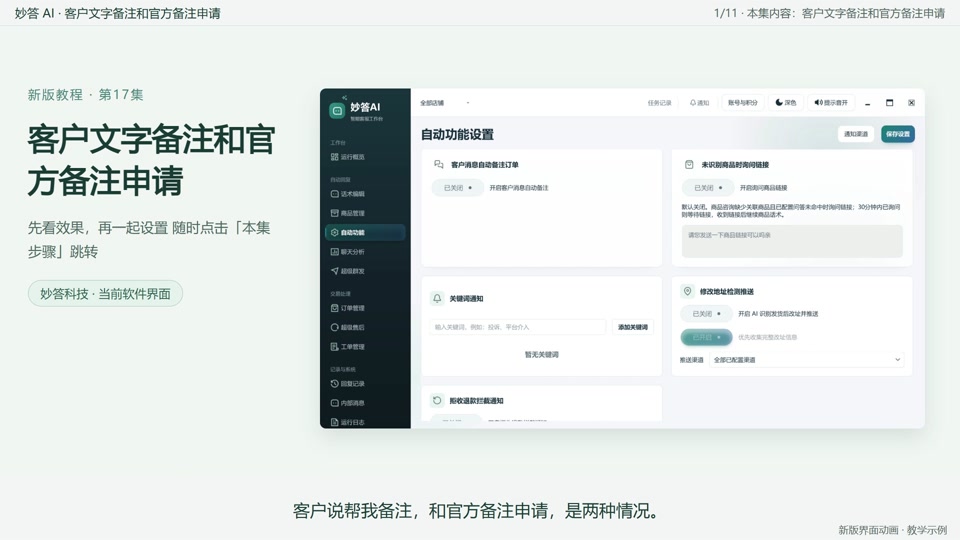Toggle 已关闭 switch for 客户消息自动备注
Screen dimensions: 960x540
coord(457,188)
